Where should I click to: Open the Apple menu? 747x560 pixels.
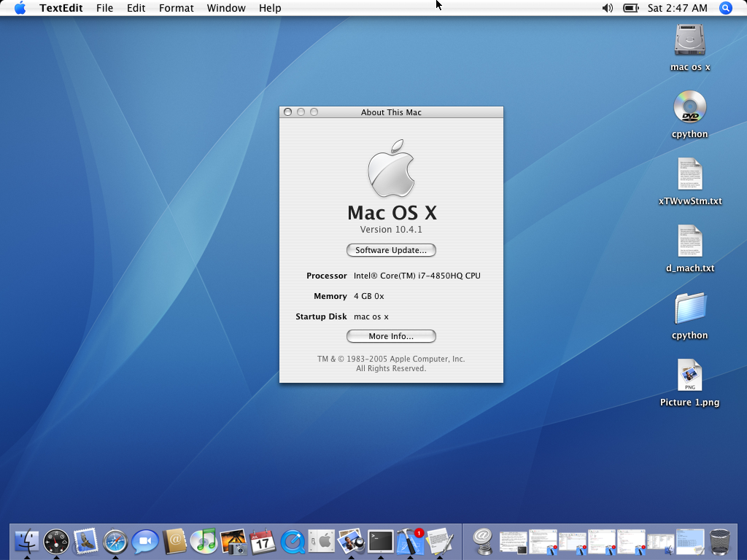pos(20,8)
